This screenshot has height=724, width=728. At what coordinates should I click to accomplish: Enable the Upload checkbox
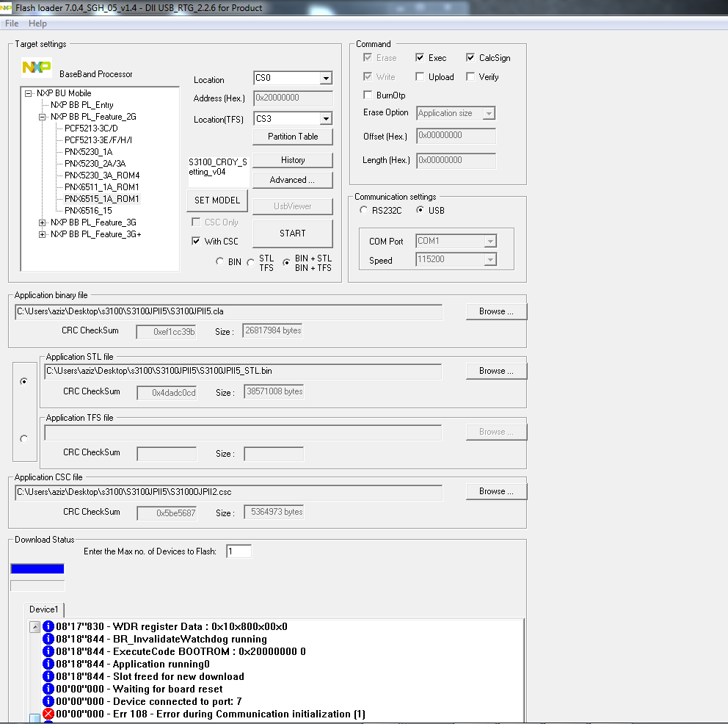pos(420,76)
